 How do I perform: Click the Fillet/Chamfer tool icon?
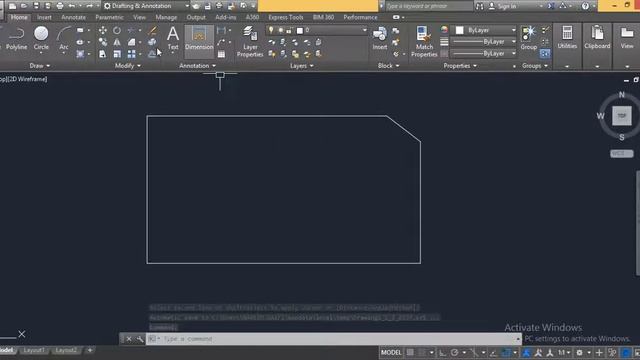(x=131, y=42)
